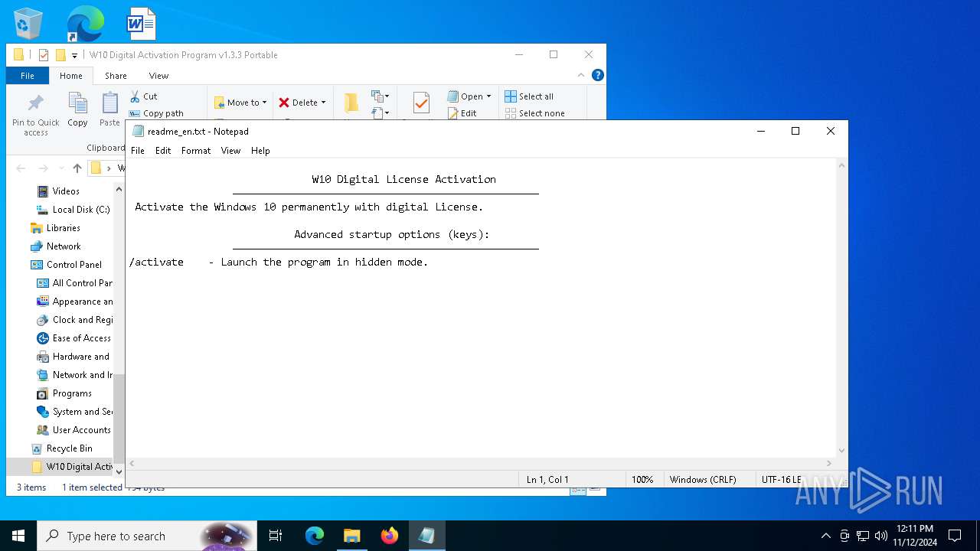Click the Paste button in ribbon
This screenshot has height=551, width=980.
(109, 109)
